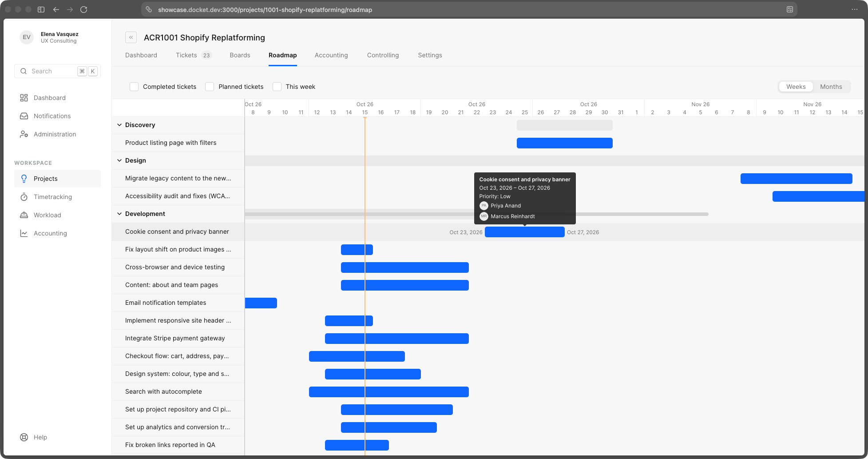Click the search magnifier icon
The width and height of the screenshot is (868, 459).
click(x=24, y=71)
